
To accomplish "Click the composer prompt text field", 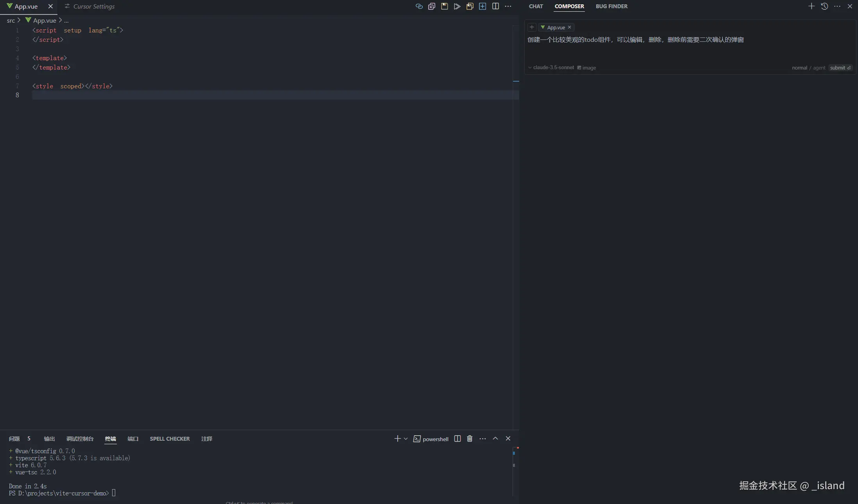I will [664, 47].
